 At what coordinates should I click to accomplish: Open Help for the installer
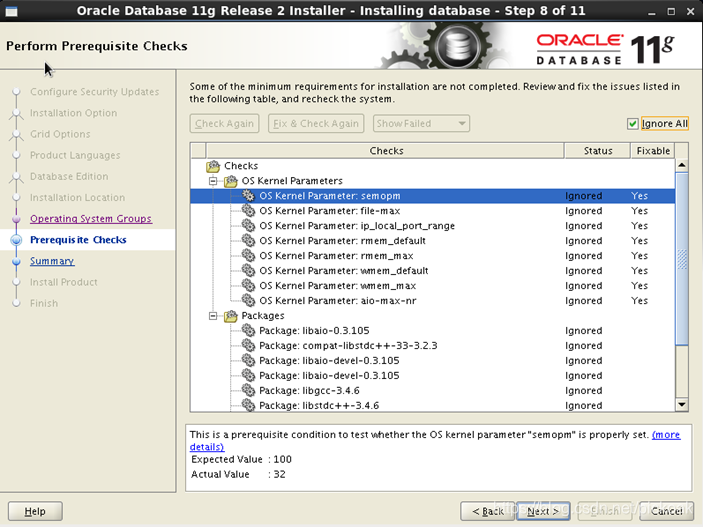[x=35, y=511]
